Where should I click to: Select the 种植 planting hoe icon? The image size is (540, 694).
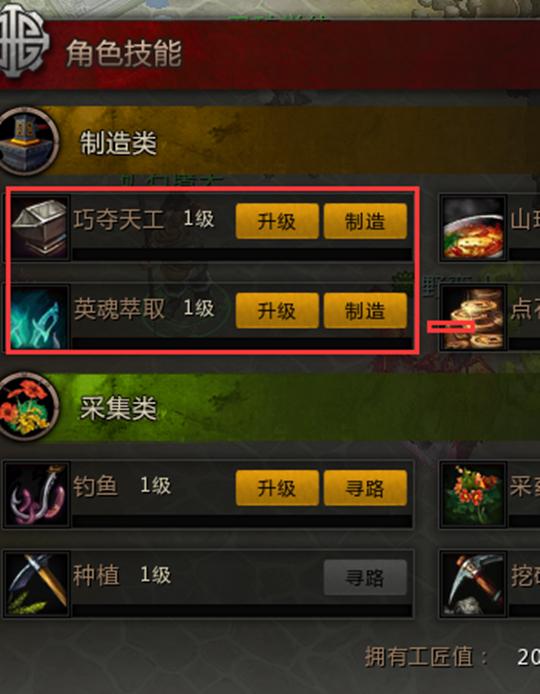[x=38, y=583]
